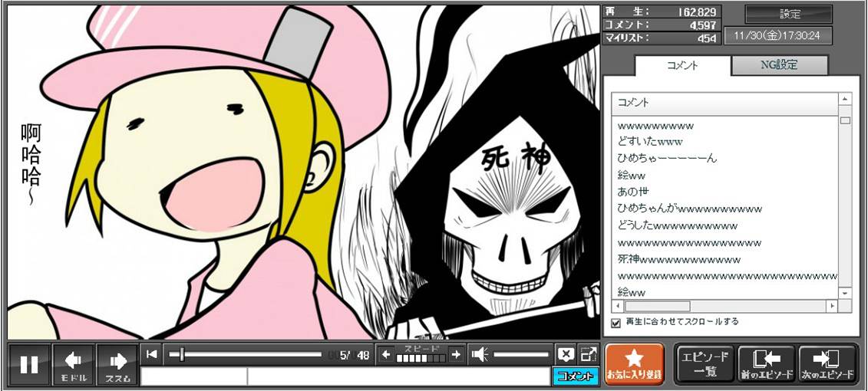Switch to the NG設定 tab
The image size is (868, 391).
(x=778, y=65)
